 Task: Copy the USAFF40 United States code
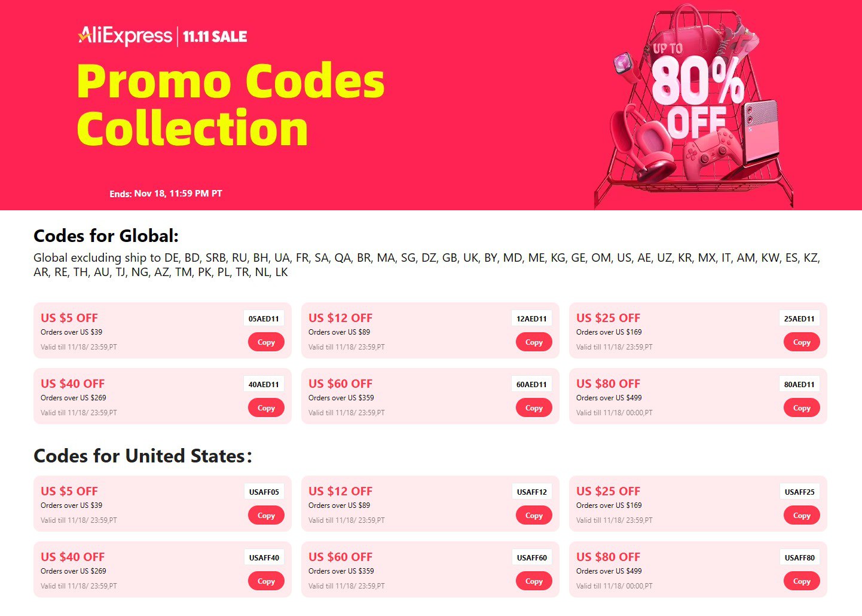(x=266, y=581)
